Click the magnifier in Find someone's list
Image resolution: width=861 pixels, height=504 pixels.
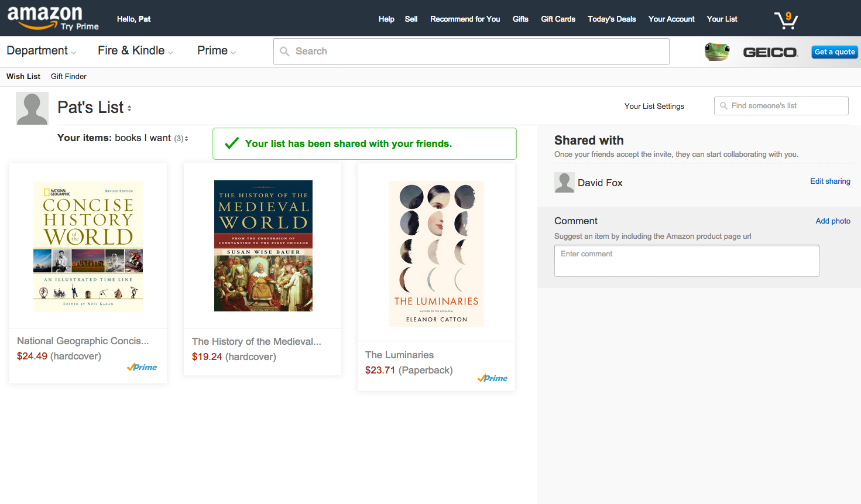click(724, 106)
